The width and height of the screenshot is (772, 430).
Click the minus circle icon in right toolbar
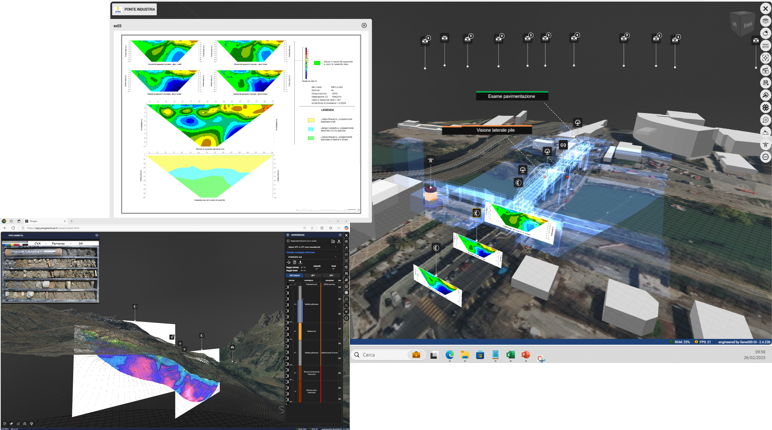pos(765,157)
